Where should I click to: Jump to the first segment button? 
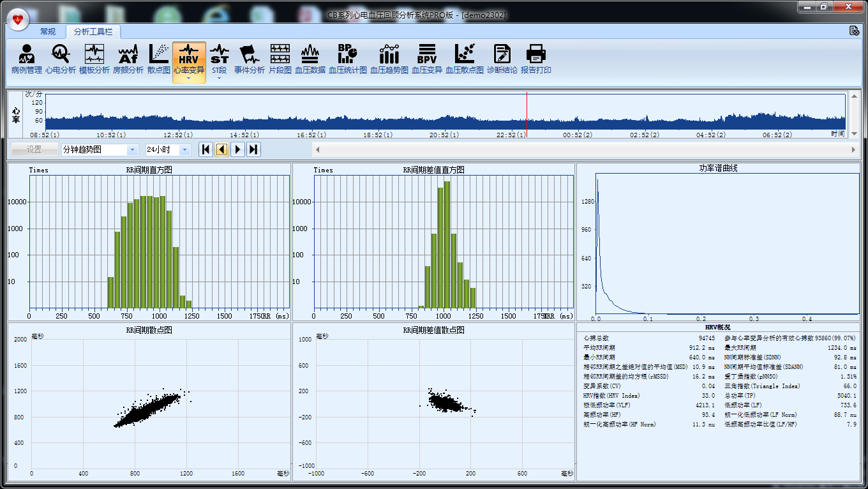pos(206,150)
